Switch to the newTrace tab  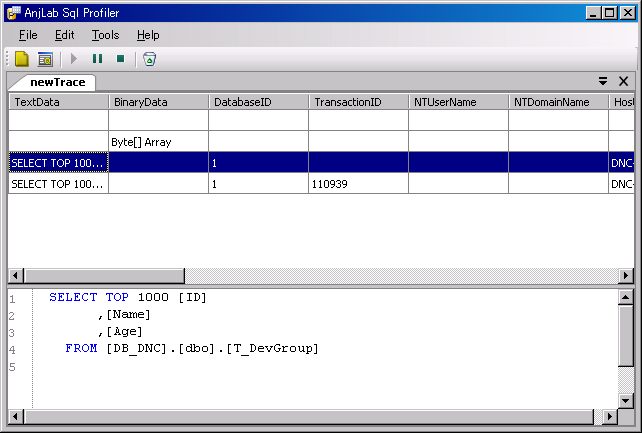point(57,82)
